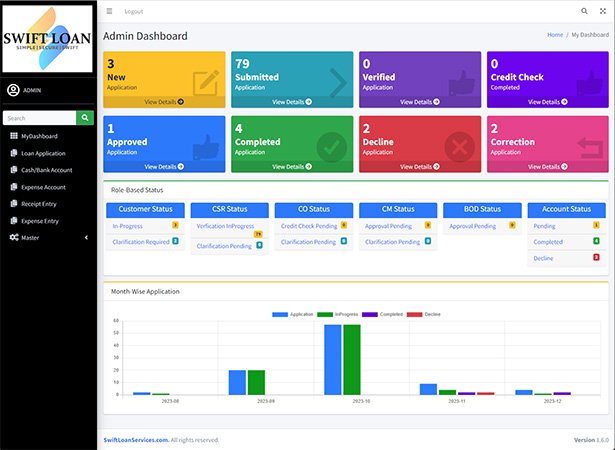
Task: Click the search magnifier icon in header
Action: pyautogui.click(x=584, y=11)
